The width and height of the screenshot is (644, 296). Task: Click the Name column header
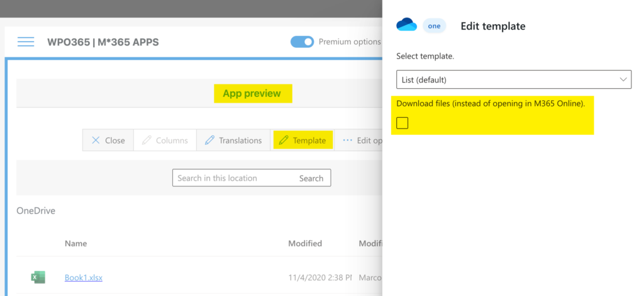coord(75,243)
